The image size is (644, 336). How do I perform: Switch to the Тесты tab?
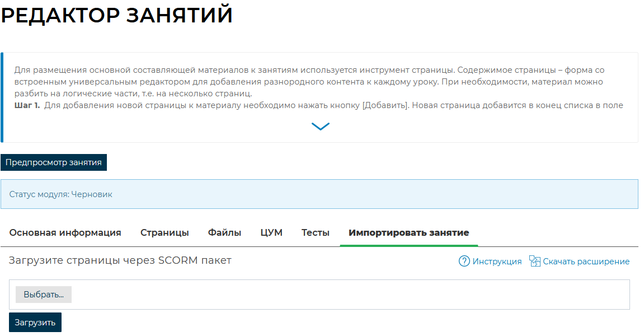coord(316,232)
